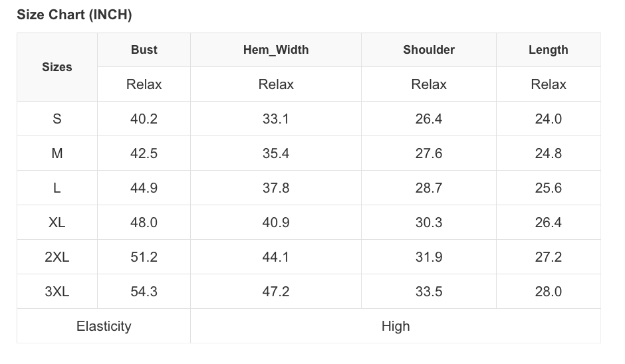Select the Sizes column header
625x364 pixels.
(x=57, y=67)
